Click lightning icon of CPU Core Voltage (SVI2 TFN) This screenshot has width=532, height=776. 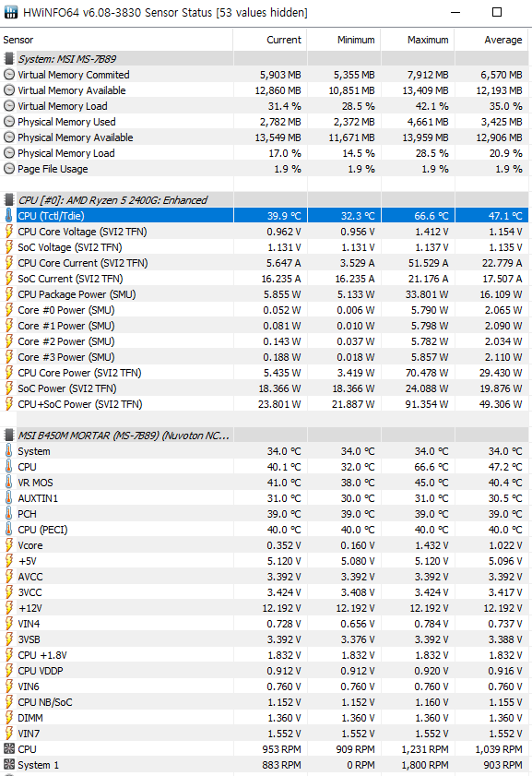pos(9,232)
